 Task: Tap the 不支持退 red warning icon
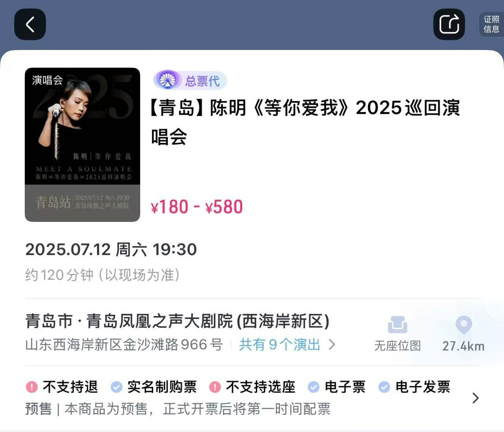31,387
